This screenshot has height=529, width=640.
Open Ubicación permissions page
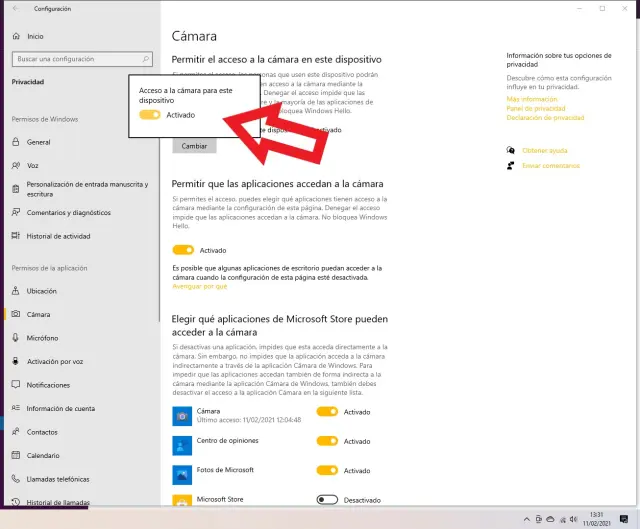[41, 291]
